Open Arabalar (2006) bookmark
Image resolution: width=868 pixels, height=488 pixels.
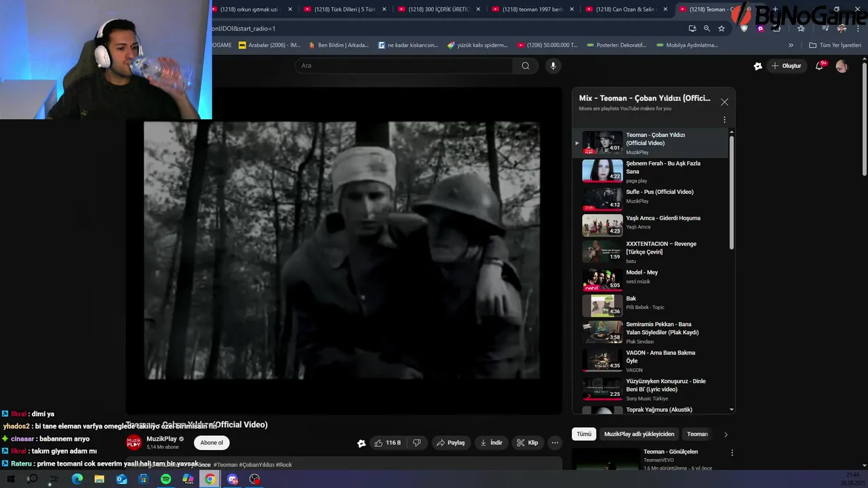[x=269, y=45]
